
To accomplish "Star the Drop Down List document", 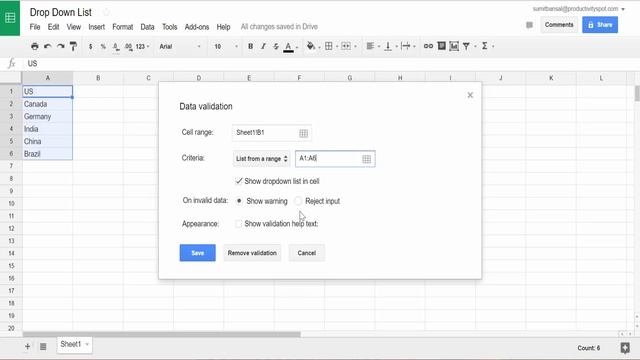I will tap(107, 12).
